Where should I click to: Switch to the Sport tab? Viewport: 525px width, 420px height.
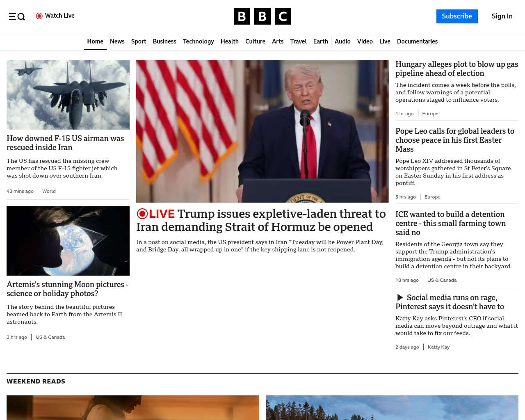pos(139,41)
